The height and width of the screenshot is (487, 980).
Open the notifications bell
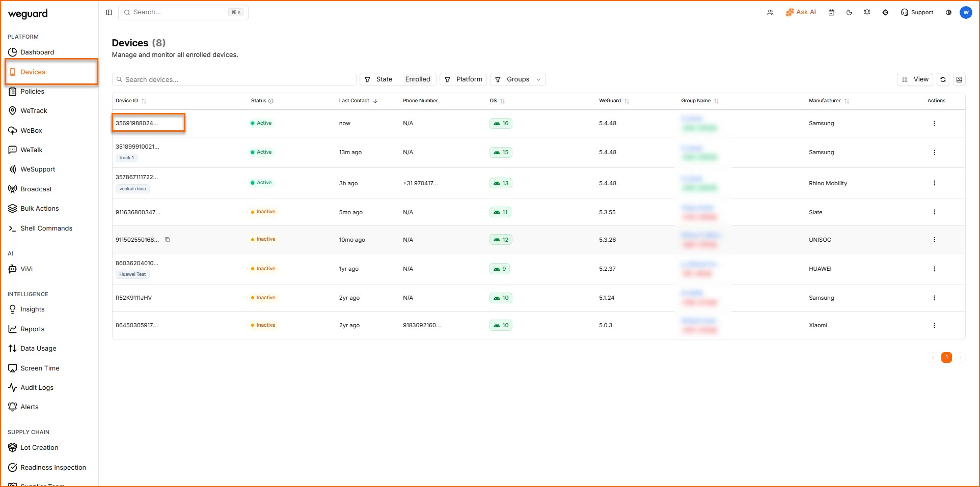867,13
